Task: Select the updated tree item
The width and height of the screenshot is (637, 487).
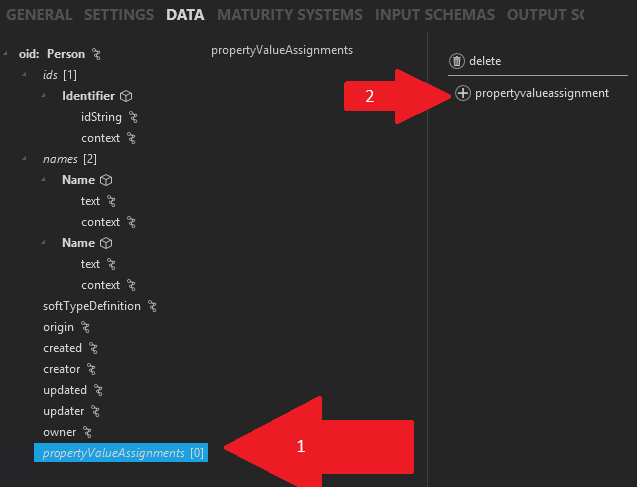Action: point(65,390)
